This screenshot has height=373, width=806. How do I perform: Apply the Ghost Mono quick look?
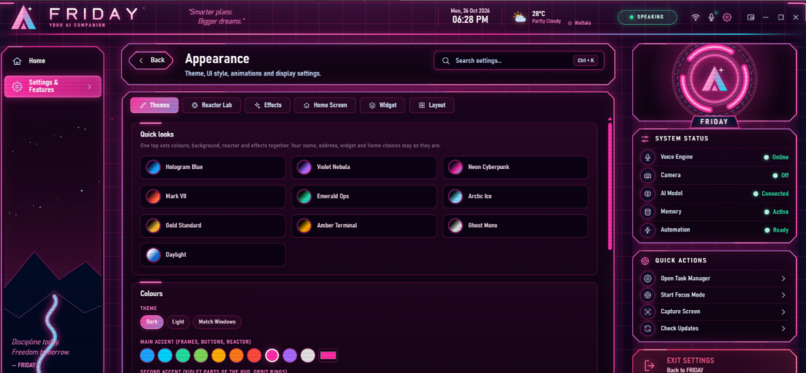click(x=516, y=226)
